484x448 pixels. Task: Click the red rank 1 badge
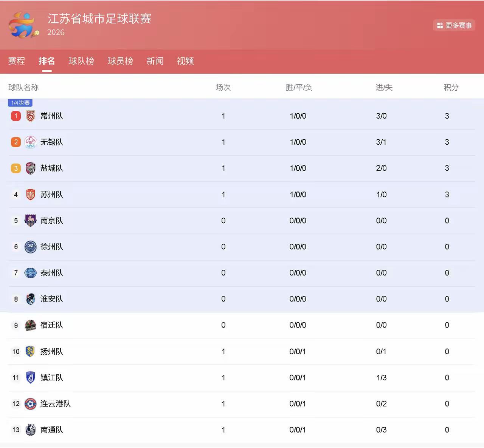click(x=16, y=116)
